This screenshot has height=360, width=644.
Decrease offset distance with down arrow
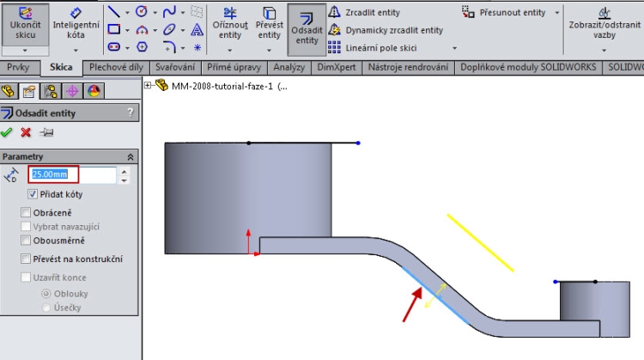tap(124, 180)
